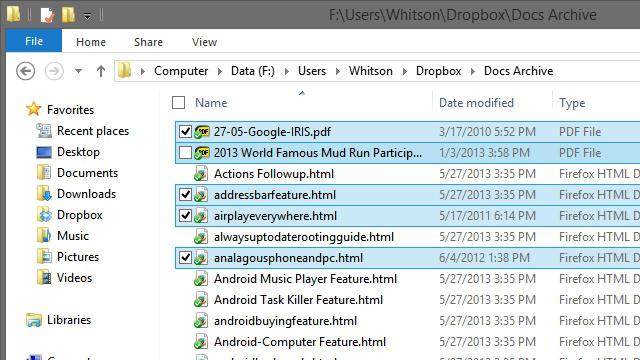Click the folder icon in the title bar
The width and height of the screenshot is (640, 360).
13,14
